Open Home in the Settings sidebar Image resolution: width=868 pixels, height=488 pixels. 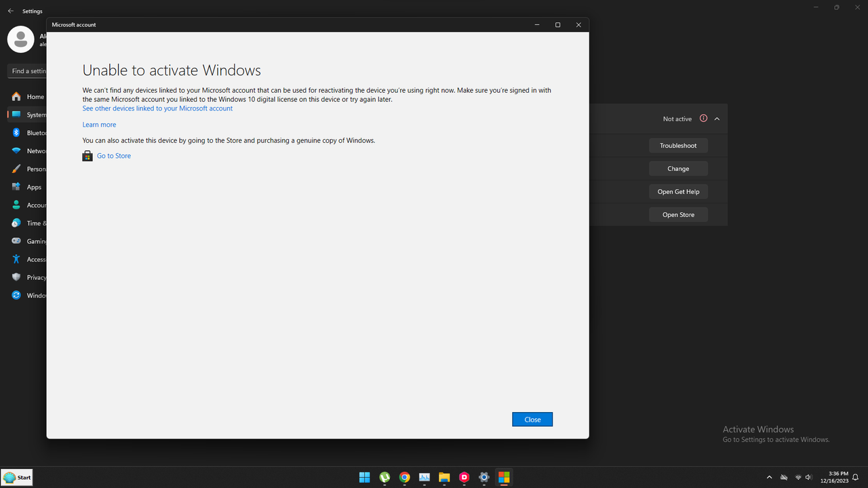(x=26, y=97)
